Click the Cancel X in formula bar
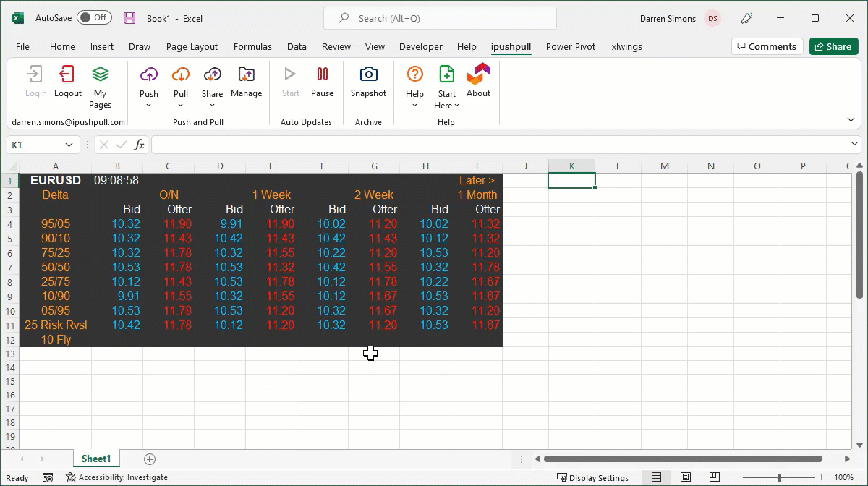868x486 pixels. 104,145
